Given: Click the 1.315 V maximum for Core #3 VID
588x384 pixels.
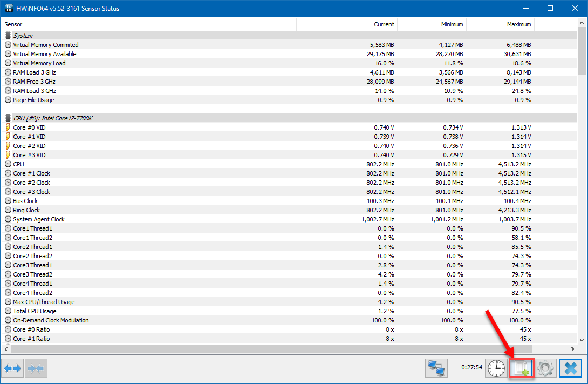Looking at the screenshot, I should click(x=521, y=155).
